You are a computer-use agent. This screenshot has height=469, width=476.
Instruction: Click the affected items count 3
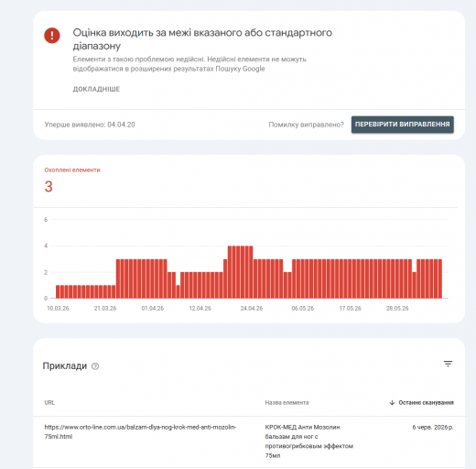click(49, 187)
